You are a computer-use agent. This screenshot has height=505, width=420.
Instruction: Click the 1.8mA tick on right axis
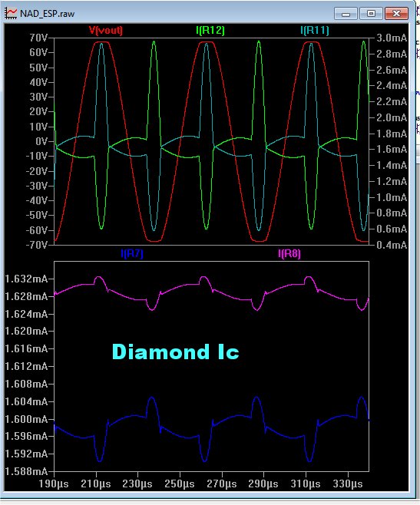tap(392, 134)
